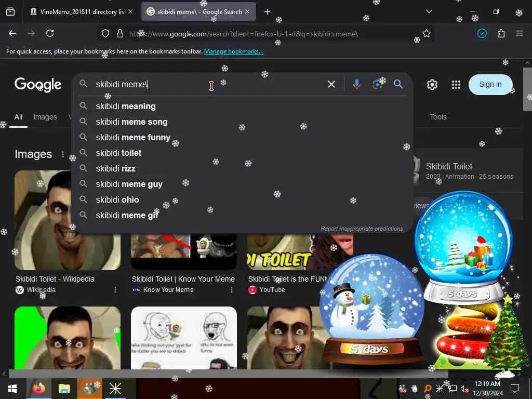Screen dimensions: 532x399
Task: Click the horizontal scrollbar at page bottom
Action: pyautogui.click(x=228, y=374)
